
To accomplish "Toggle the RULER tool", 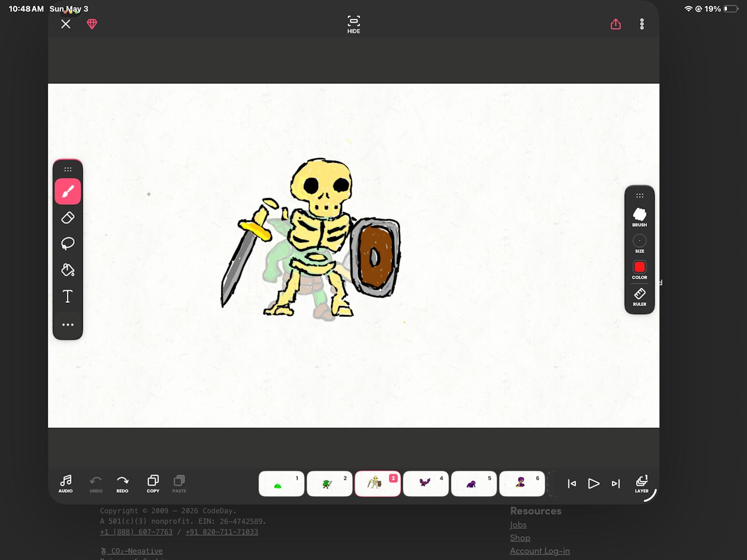I will pyautogui.click(x=639, y=297).
